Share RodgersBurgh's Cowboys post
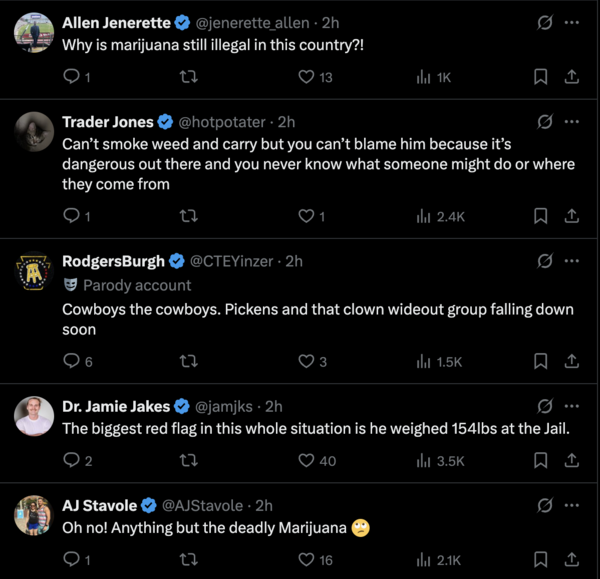 pyautogui.click(x=572, y=361)
